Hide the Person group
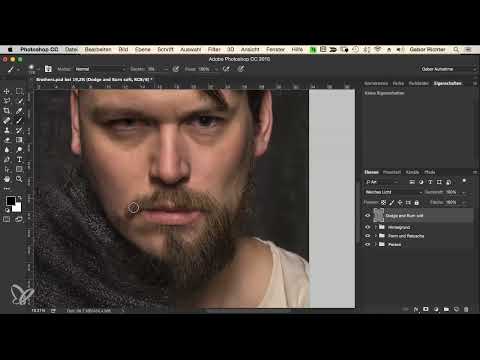Image resolution: width=480 pixels, height=360 pixels. pyautogui.click(x=368, y=244)
